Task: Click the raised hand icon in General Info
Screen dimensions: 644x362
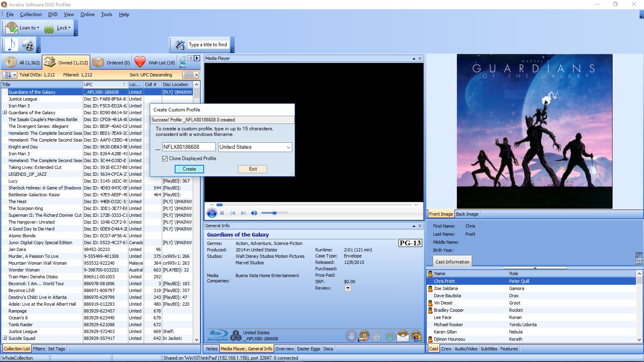Action: 351,335
